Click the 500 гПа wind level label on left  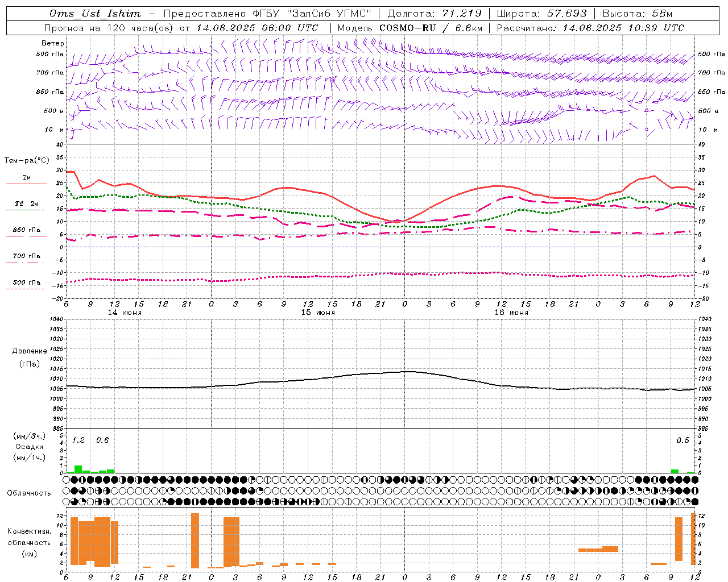[x=50, y=54]
